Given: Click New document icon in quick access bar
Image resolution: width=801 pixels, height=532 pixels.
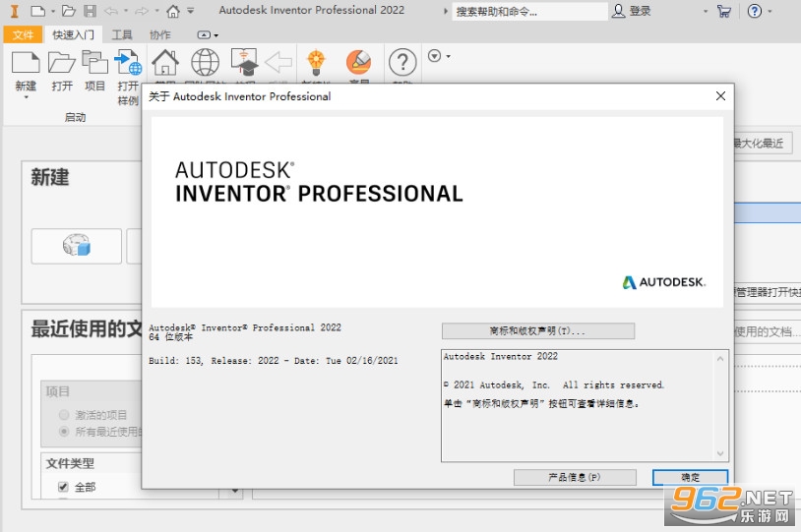Looking at the screenshot, I should (37, 11).
